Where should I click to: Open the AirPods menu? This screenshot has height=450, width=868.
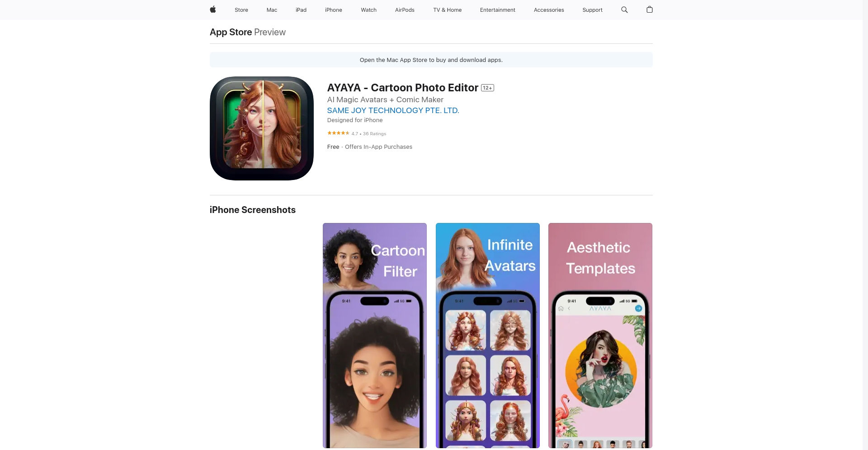coord(405,10)
